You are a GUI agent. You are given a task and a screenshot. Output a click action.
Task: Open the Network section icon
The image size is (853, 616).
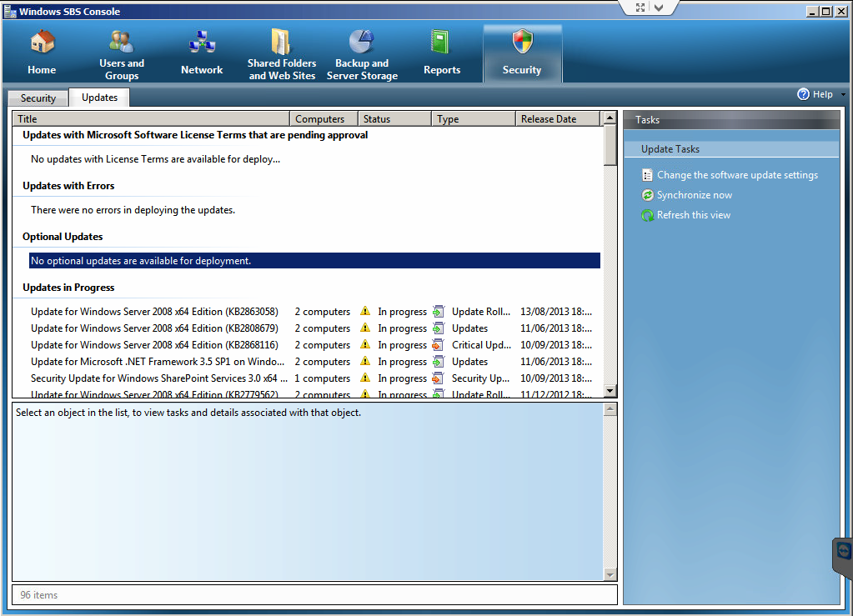coord(202,43)
